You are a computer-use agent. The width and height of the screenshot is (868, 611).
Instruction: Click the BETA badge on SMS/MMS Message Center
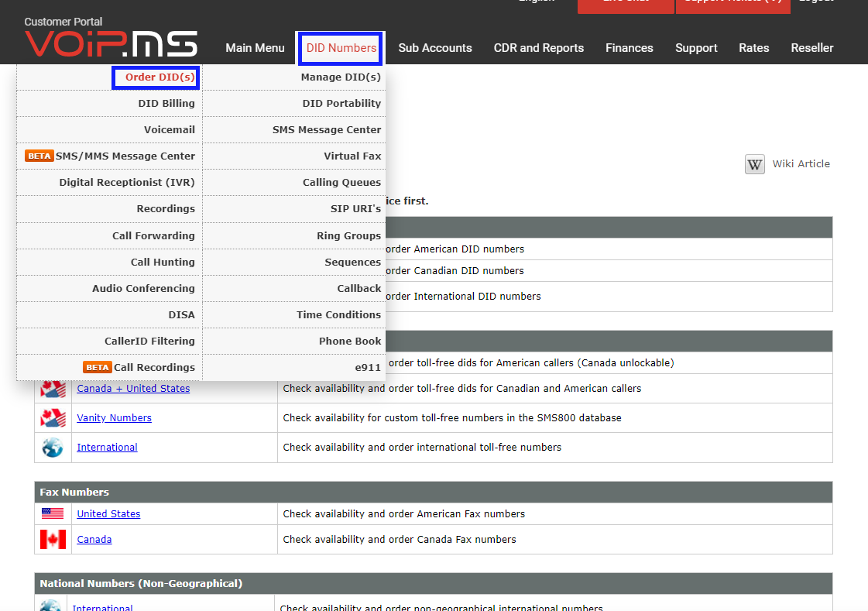pos(39,156)
